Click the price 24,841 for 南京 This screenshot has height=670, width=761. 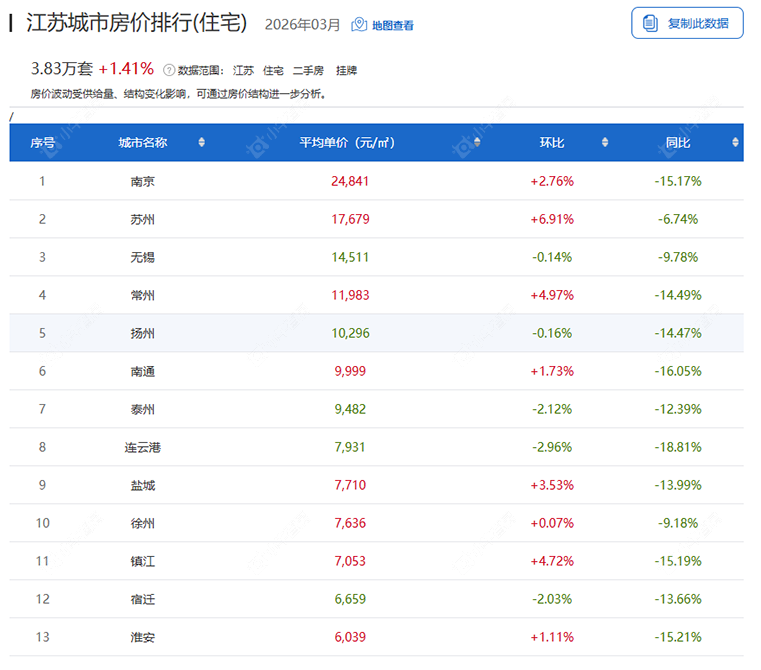[350, 182]
